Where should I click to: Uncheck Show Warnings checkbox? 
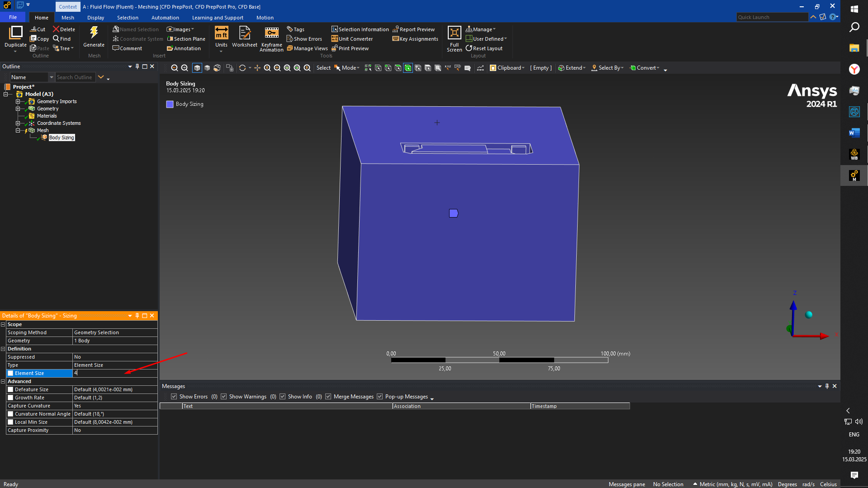coord(223,397)
